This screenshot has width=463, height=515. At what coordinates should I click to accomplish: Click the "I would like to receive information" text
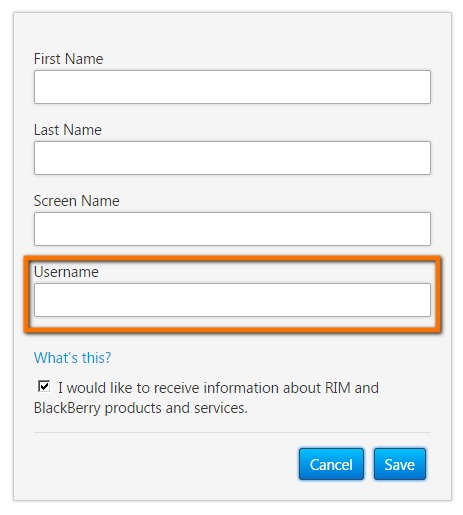(x=171, y=388)
